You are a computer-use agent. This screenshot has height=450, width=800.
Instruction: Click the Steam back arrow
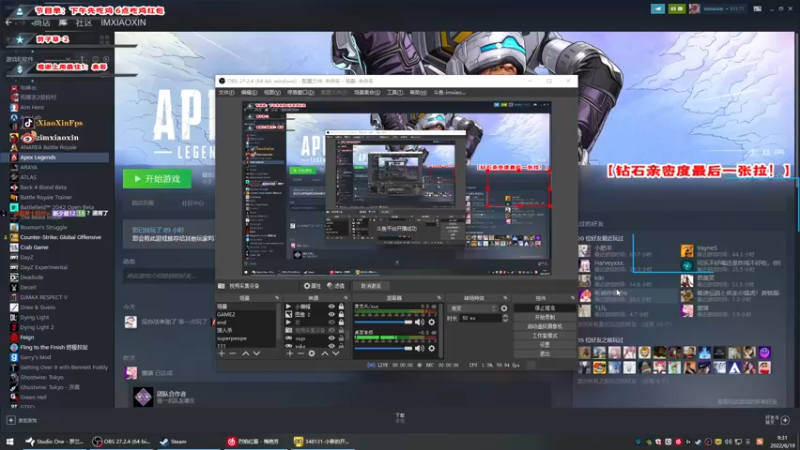tap(9, 22)
